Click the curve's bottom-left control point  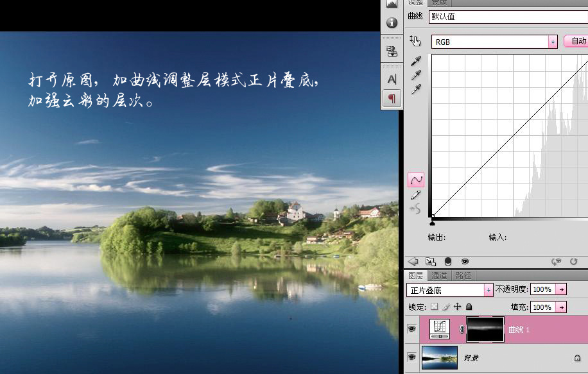(x=433, y=216)
